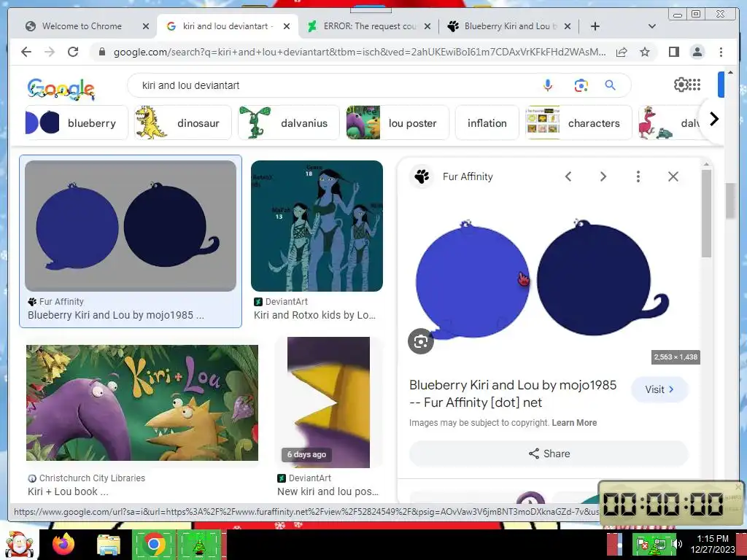Image resolution: width=747 pixels, height=560 pixels.
Task: Toggle the Chrome side panel
Action: (673, 52)
